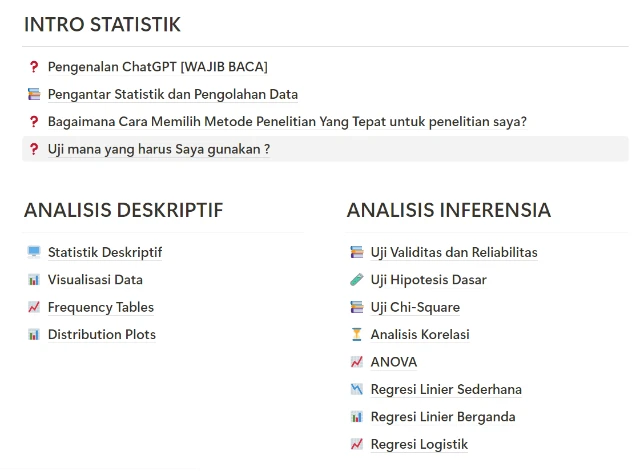Open Pengantar Statistik dan Pengolahan Data

pos(172,95)
